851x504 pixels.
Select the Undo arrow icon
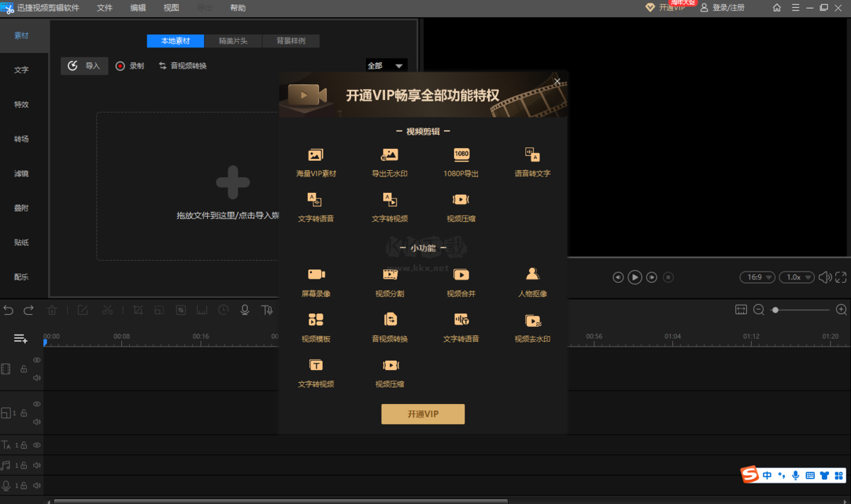coord(9,310)
